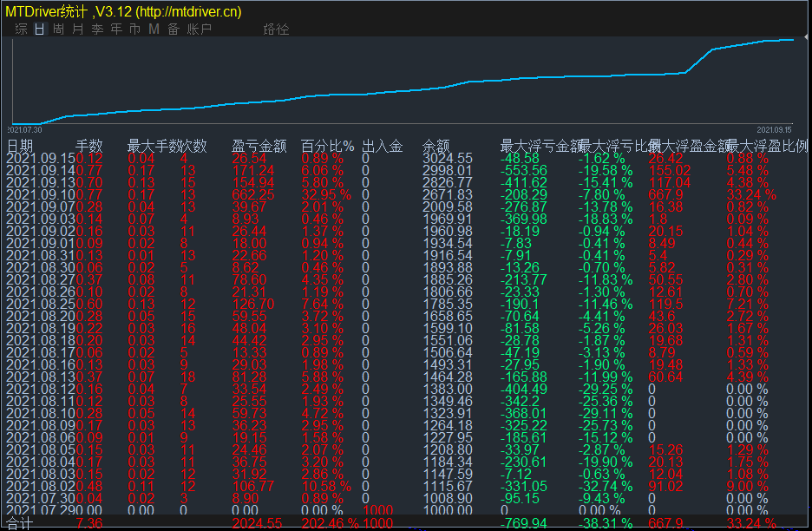The image size is (812, 531).
Task: Click balance value 1599.10
Action: click(448, 329)
